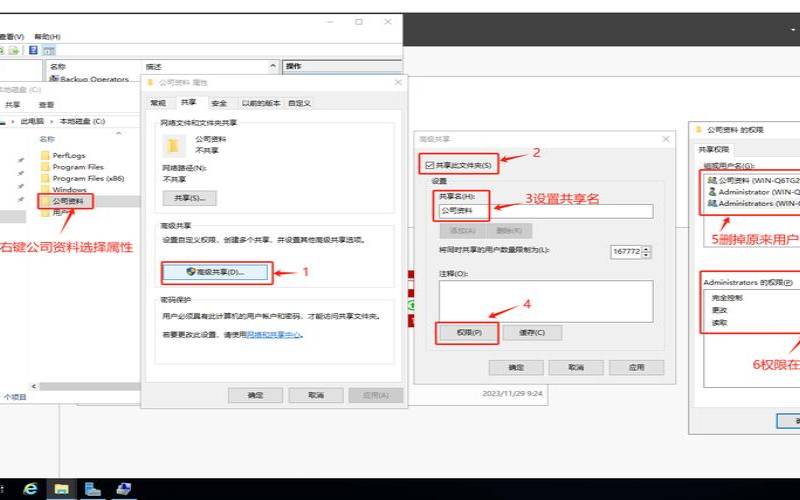Open the 网络和共享中心 link
The width and height of the screenshot is (800, 500).
coord(273,335)
